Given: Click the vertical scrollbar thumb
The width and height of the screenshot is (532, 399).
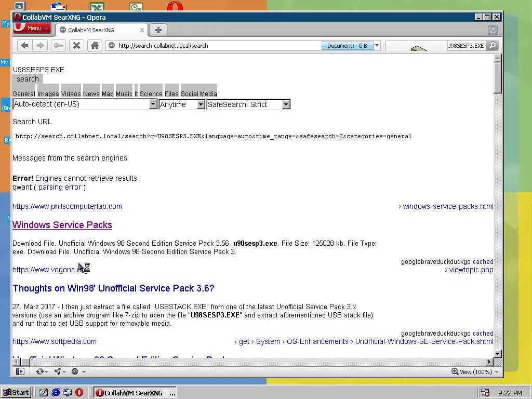Looking at the screenshot, I should (x=497, y=77).
